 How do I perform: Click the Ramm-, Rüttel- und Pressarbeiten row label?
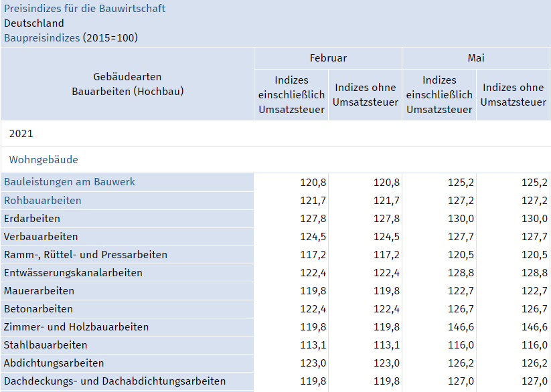click(x=86, y=255)
